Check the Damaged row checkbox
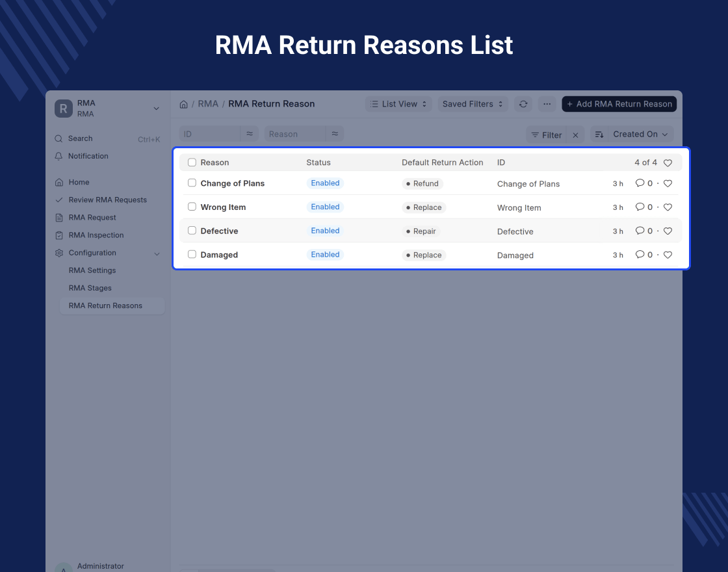Viewport: 728px width, 572px height. coord(192,254)
